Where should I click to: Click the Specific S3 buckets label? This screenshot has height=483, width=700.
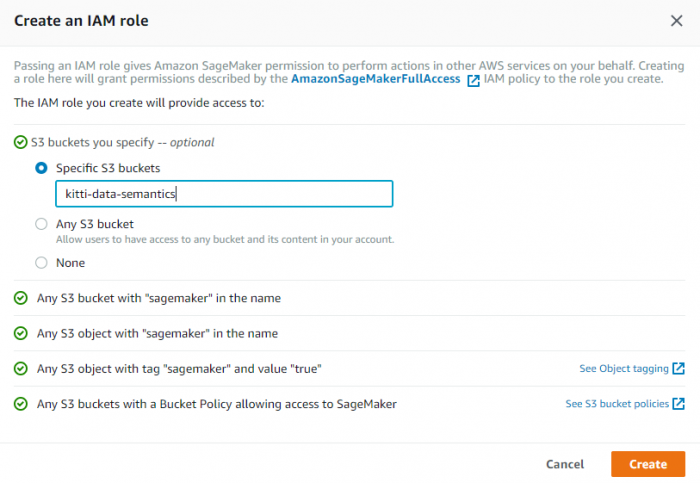pyautogui.click(x=108, y=168)
